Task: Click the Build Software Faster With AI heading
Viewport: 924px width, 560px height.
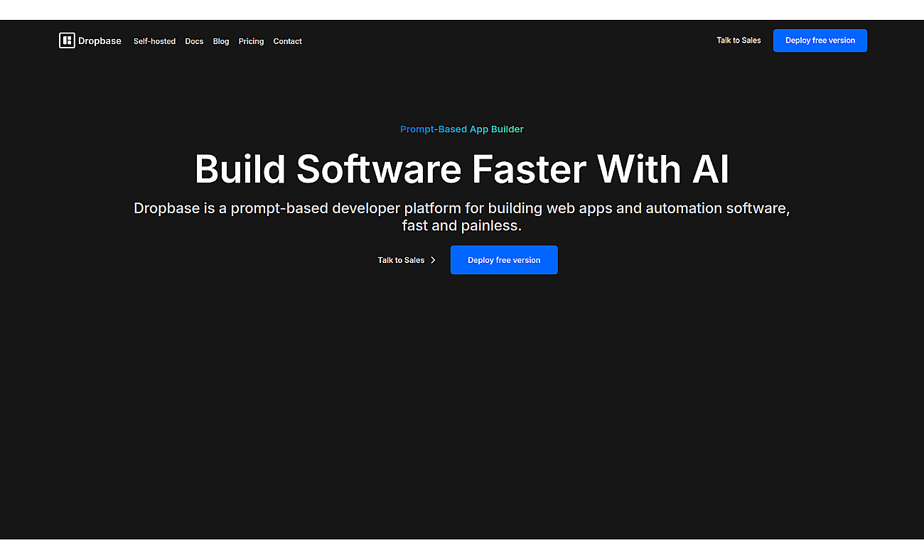Action: 462,169
